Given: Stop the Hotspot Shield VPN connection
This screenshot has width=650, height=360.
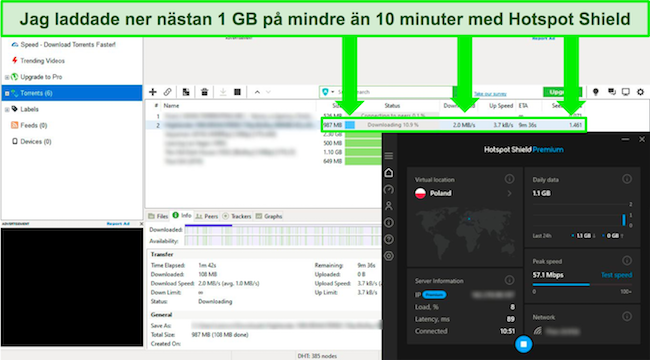Looking at the screenshot, I should click(524, 344).
